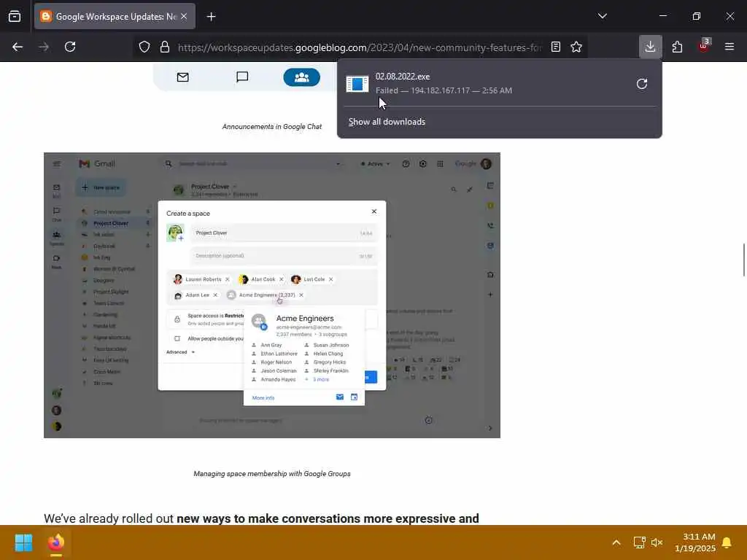The image size is (747, 560).
Task: Click the page vertical scrollbar thumb
Action: click(x=743, y=260)
